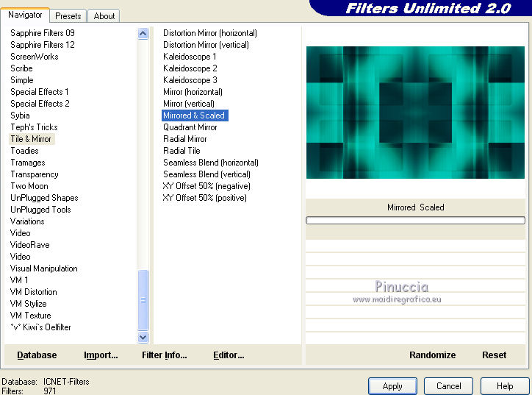Click the category list scroll down arrow
Screen dimensions: 532x395
143,338
